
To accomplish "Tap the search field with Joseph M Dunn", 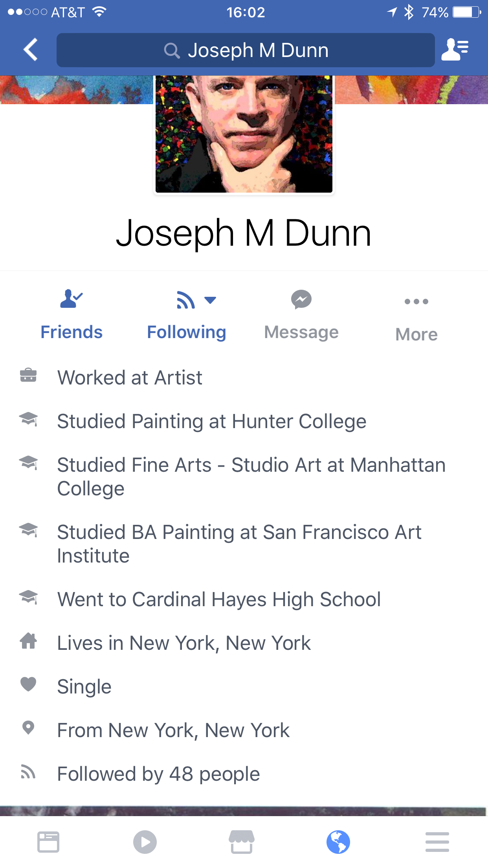I will 246,50.
